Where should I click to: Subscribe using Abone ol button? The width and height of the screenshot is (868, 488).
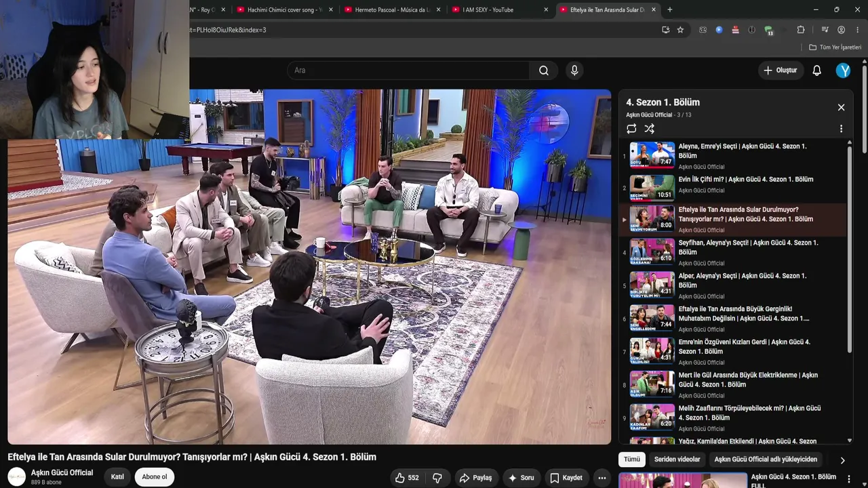[154, 477]
